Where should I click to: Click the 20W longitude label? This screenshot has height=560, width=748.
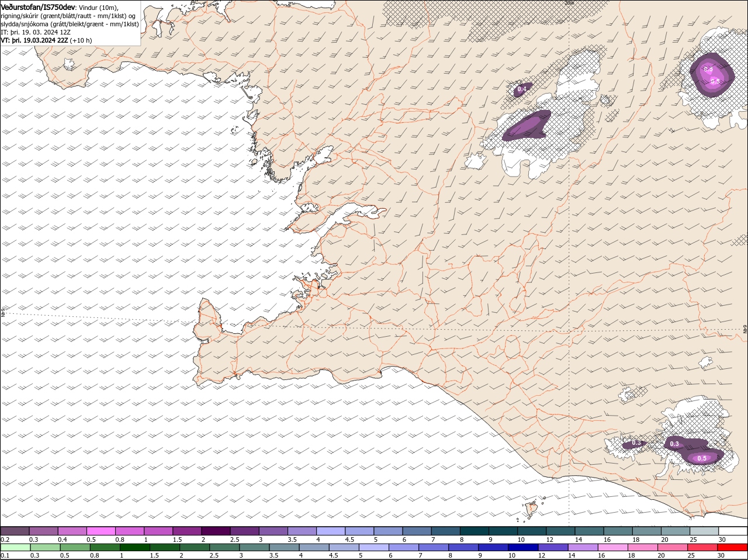point(569,3)
